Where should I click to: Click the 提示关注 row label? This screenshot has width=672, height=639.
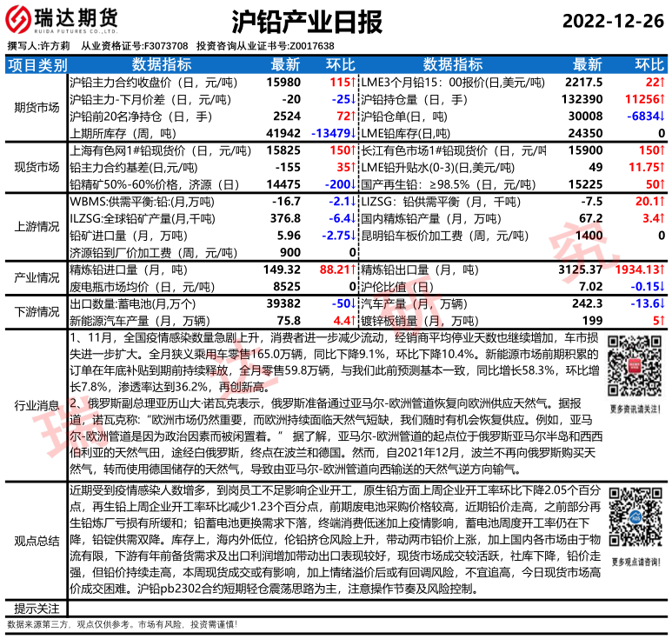[35, 608]
